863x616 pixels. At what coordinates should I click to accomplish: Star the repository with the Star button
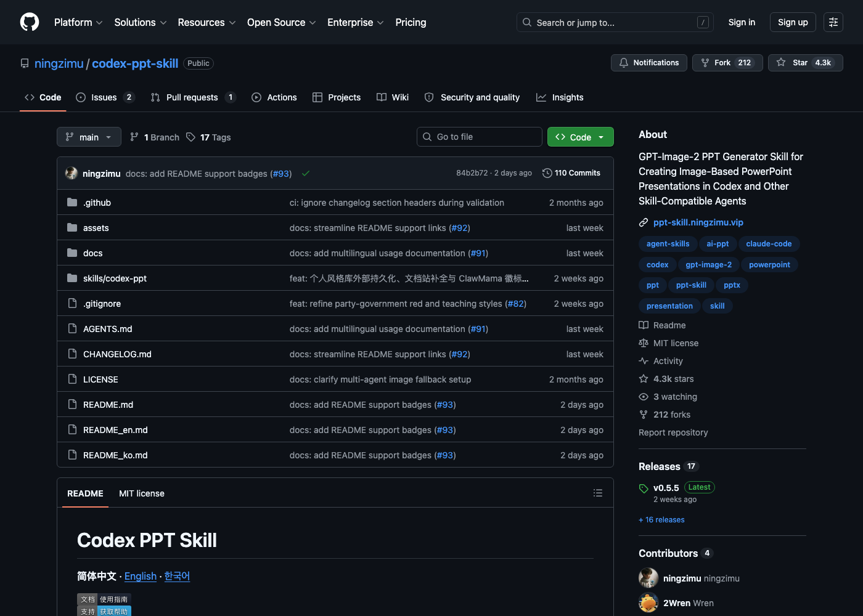tap(805, 63)
